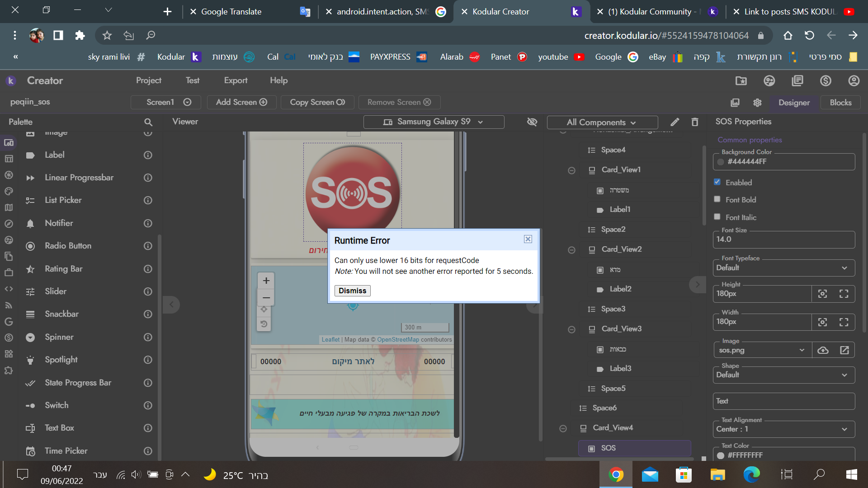Viewport: 868px width, 488px height.
Task: Click the Text input field for SOS
Action: tap(783, 401)
